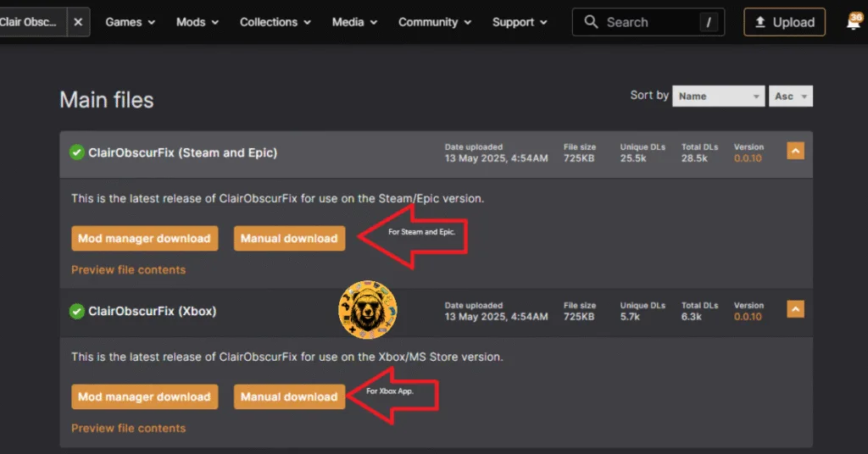Click Manual download for Xbox version
The width and height of the screenshot is (868, 454).
tap(289, 396)
